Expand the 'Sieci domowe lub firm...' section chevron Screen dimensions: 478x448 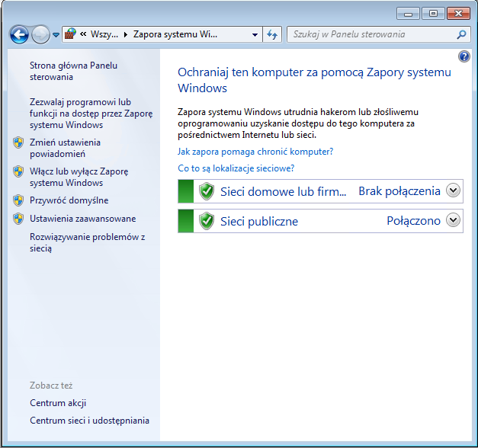453,190
